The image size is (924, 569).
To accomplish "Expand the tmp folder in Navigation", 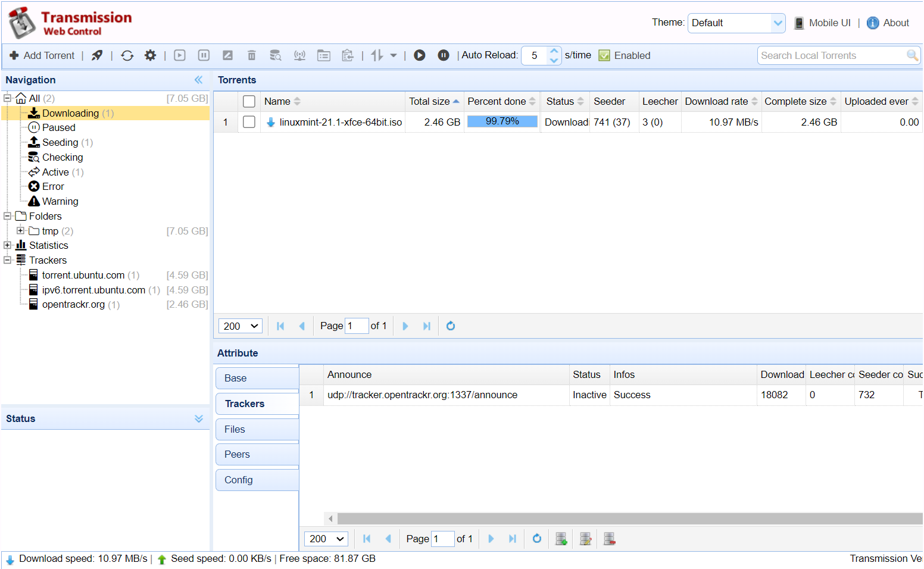I will tap(20, 231).
